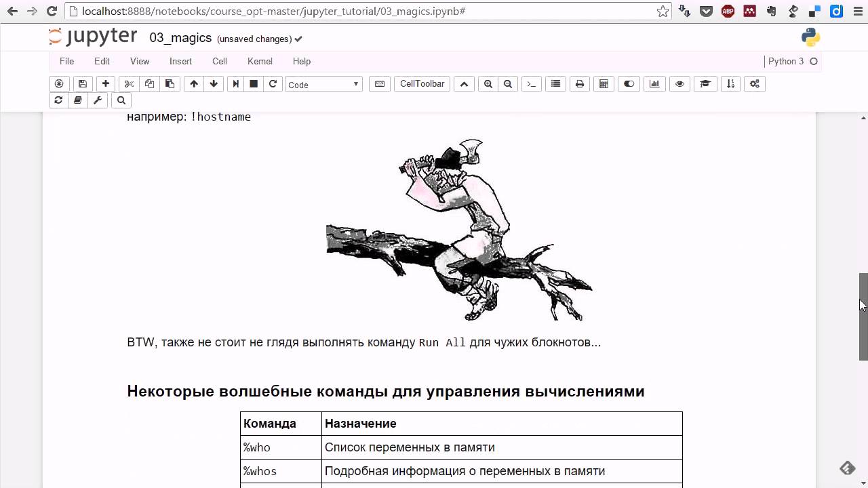This screenshot has width=868, height=488.
Task: Insert a new cell below with the plus button
Action: click(x=105, y=84)
